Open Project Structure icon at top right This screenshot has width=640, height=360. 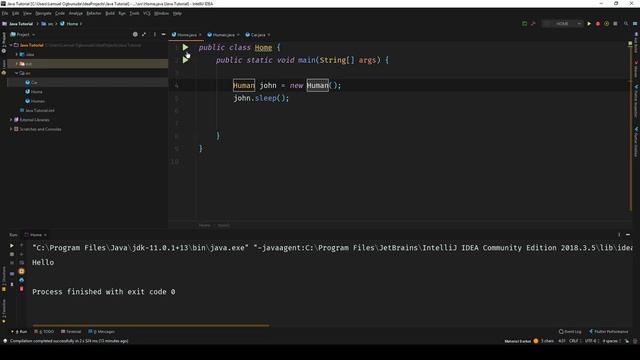pyautogui.click(x=635, y=24)
